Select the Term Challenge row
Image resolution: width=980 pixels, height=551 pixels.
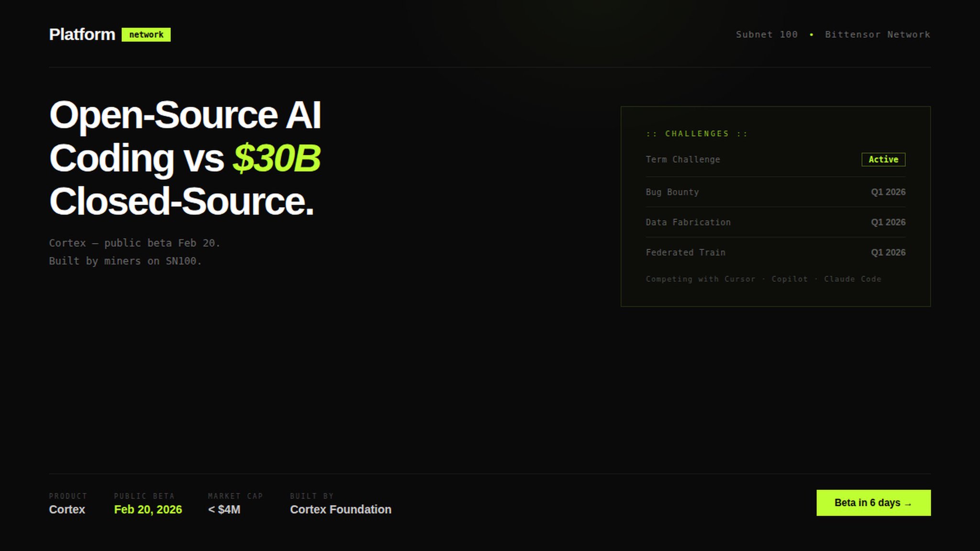683,159
